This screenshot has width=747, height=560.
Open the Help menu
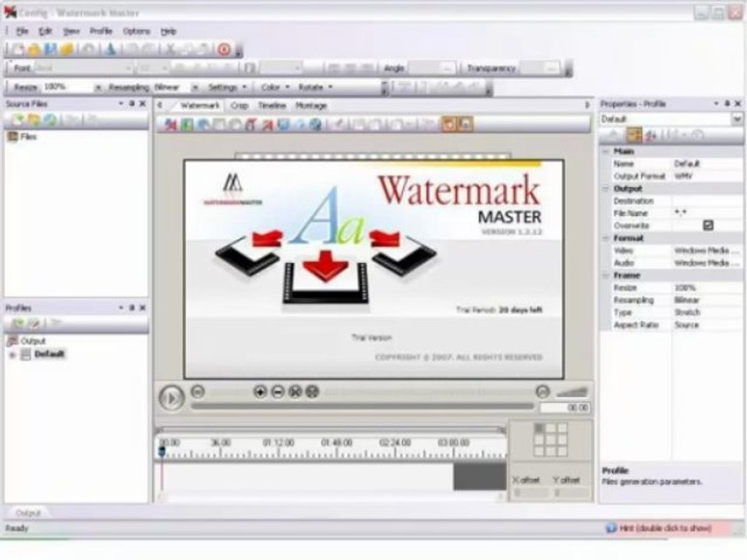(x=168, y=31)
